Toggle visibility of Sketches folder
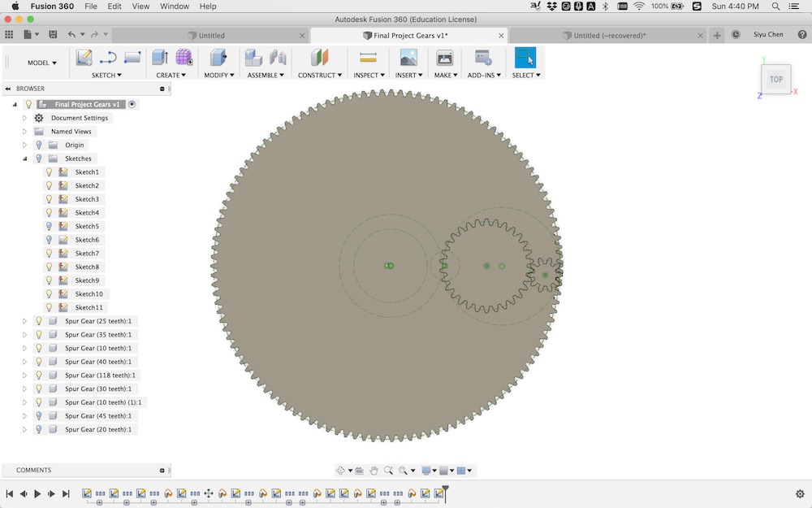This screenshot has width=812, height=508. 39,158
